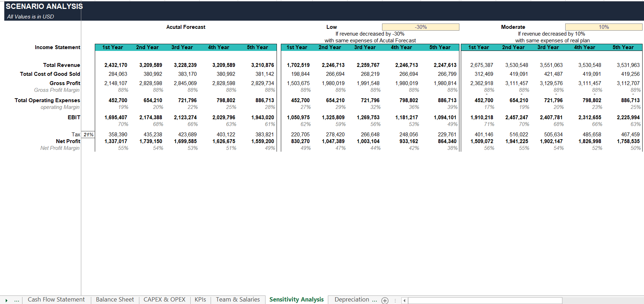The image size is (644, 304).
Task: Select Total Cost of Good Sold label
Action: [50, 74]
